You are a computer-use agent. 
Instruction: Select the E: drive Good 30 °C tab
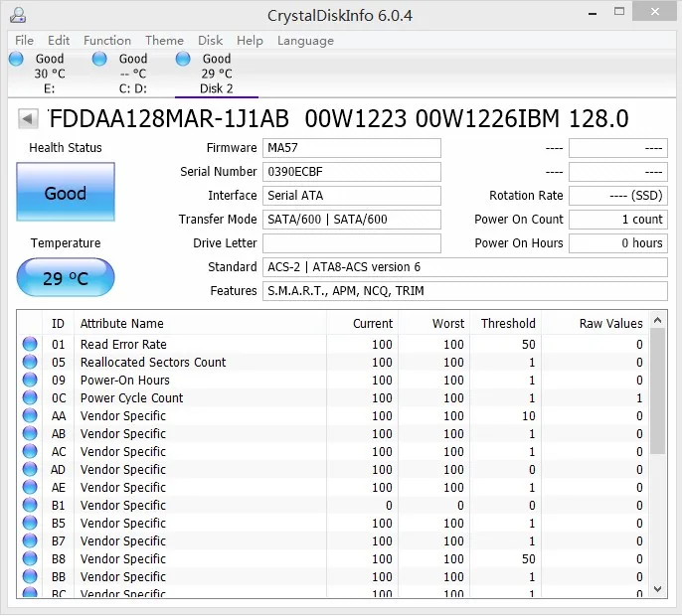(x=49, y=74)
